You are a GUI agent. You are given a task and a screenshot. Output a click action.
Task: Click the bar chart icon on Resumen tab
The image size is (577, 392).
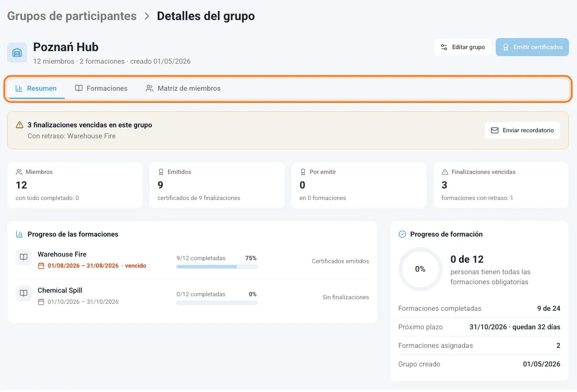[x=19, y=88]
